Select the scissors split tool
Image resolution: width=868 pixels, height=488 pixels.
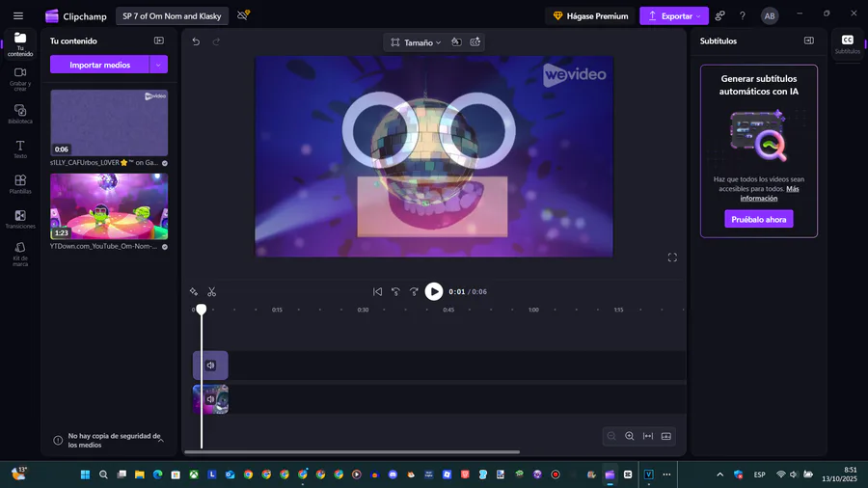click(x=211, y=291)
